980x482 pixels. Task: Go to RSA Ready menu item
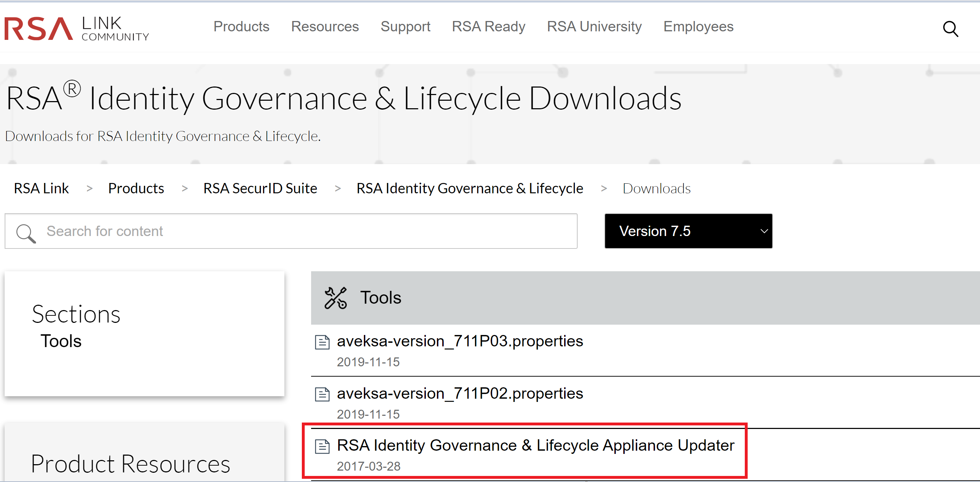tap(488, 27)
